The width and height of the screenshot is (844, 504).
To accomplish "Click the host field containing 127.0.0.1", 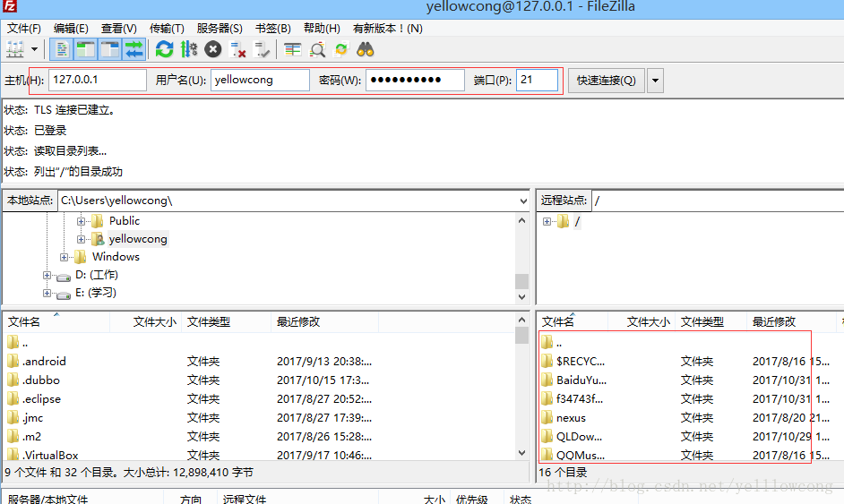I will click(98, 81).
